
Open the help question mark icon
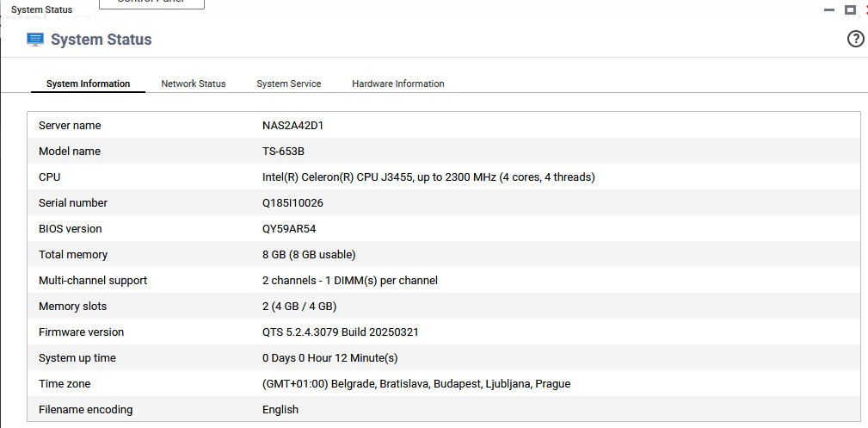[x=855, y=39]
